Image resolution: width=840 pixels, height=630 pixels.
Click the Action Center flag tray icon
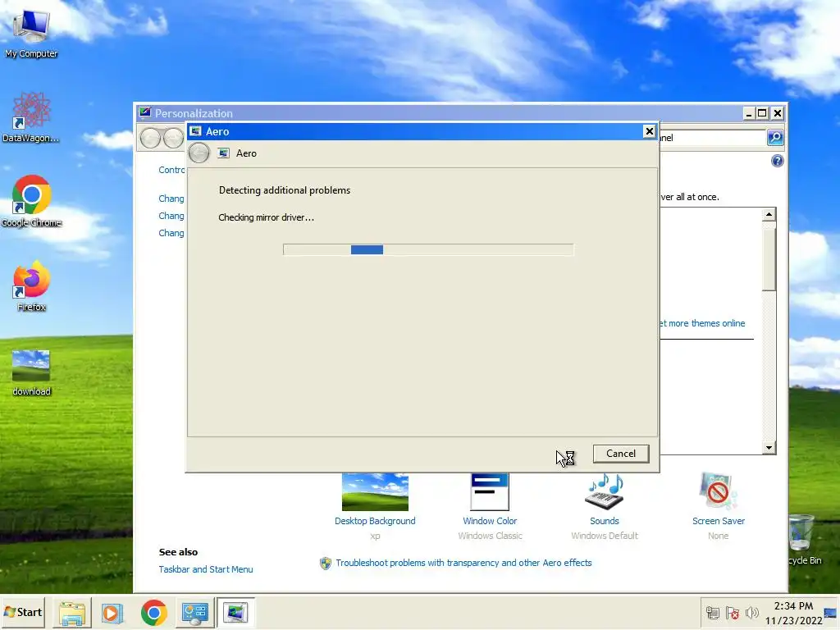click(733, 613)
